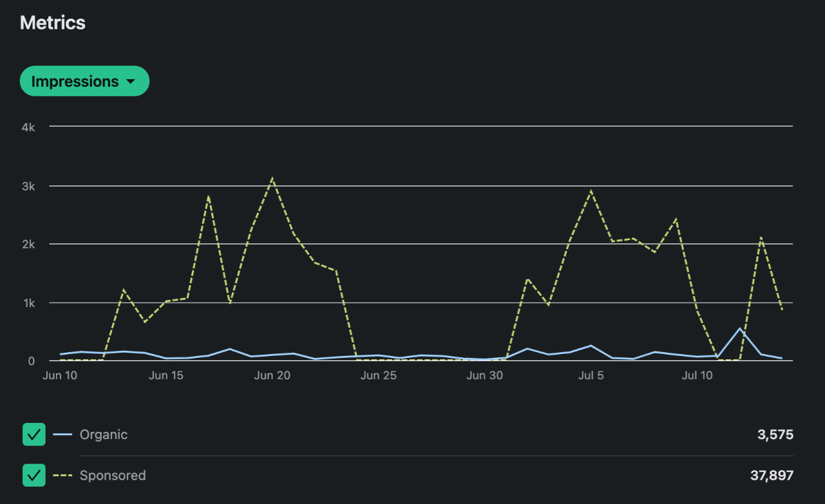Click the Sponsored peak at Jul 5
This screenshot has height=504, width=825.
tap(591, 191)
